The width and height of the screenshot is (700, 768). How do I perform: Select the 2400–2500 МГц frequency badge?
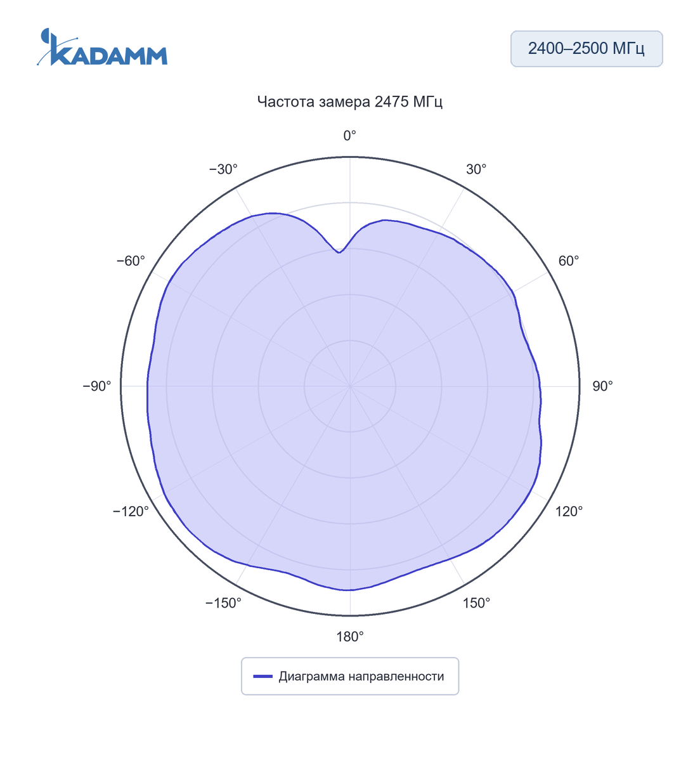pyautogui.click(x=587, y=49)
